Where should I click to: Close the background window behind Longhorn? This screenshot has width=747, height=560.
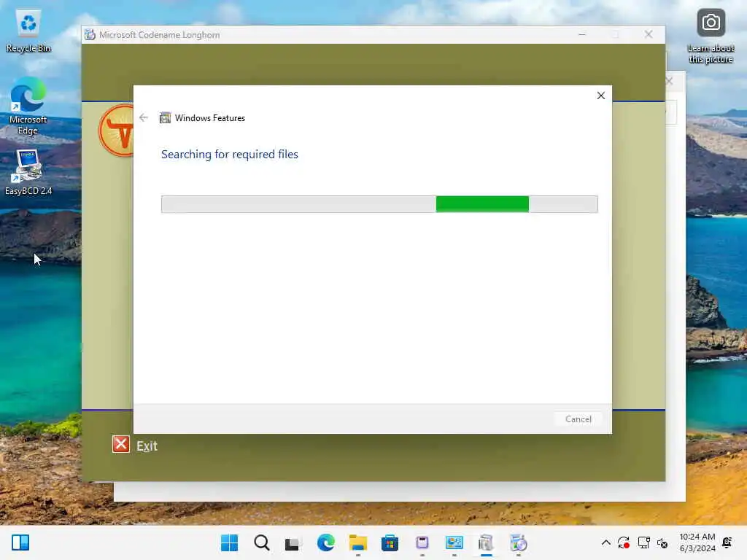(670, 81)
